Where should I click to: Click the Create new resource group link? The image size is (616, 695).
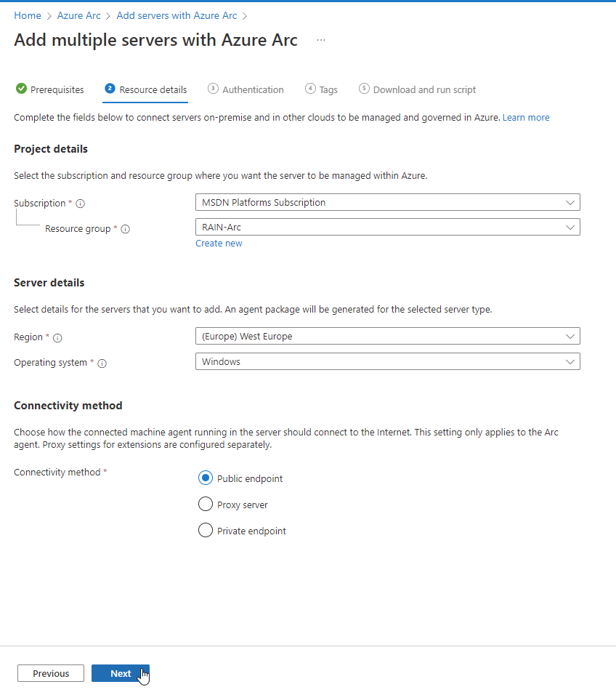pos(219,244)
